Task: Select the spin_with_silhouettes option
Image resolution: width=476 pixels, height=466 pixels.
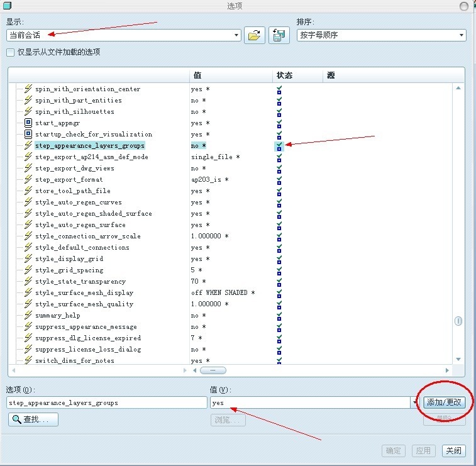Action: coord(75,112)
